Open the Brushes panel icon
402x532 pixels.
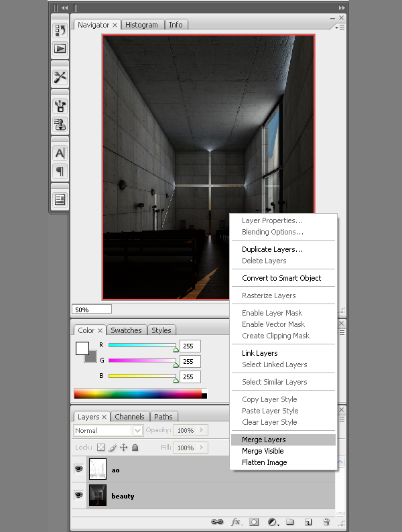60,105
